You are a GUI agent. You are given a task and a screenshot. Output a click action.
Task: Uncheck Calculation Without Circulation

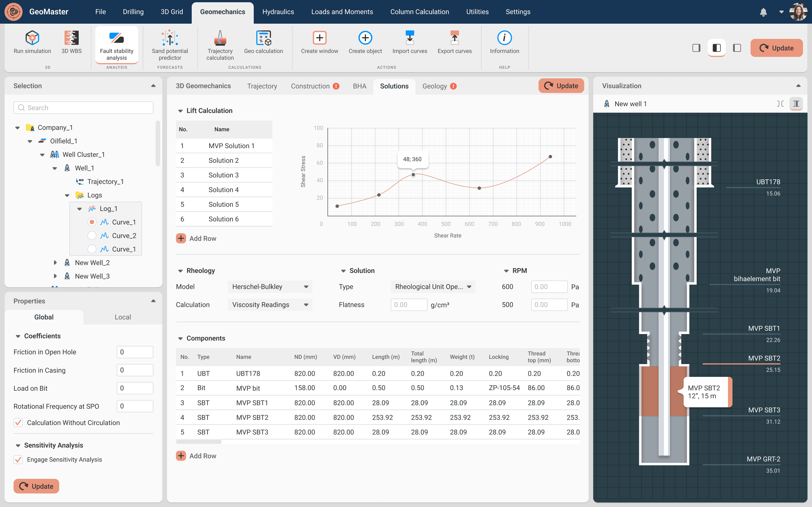[x=18, y=422]
